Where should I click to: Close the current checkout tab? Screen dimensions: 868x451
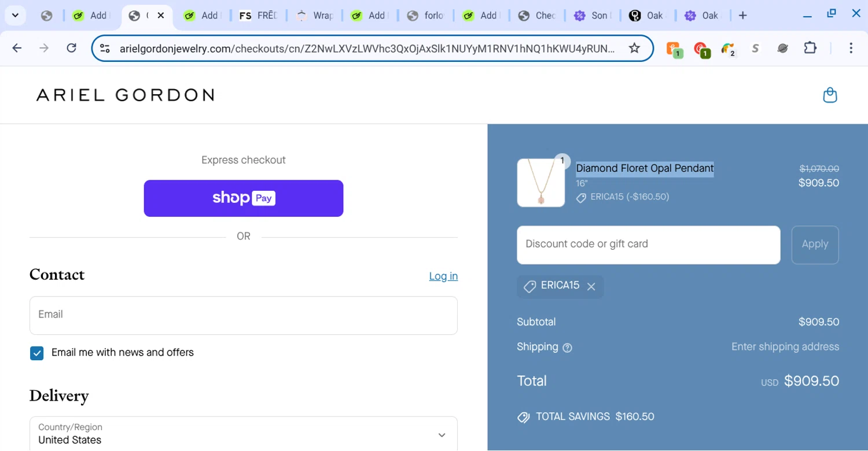click(x=161, y=16)
